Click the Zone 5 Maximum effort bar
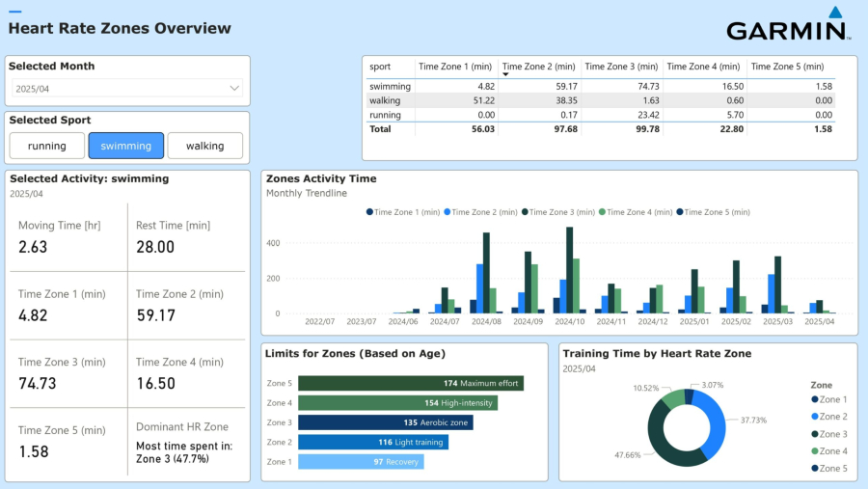 pos(410,384)
